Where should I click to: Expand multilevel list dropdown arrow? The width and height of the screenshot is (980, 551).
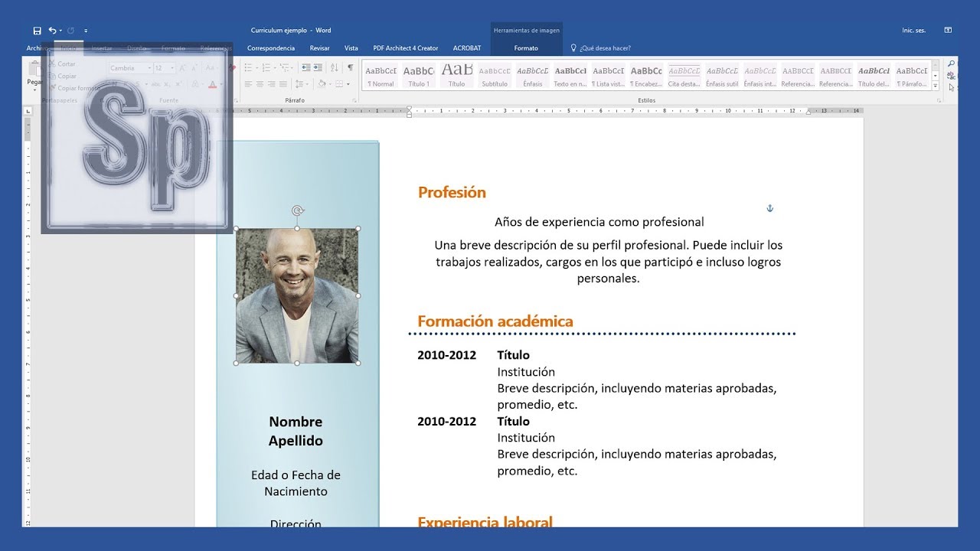point(290,67)
